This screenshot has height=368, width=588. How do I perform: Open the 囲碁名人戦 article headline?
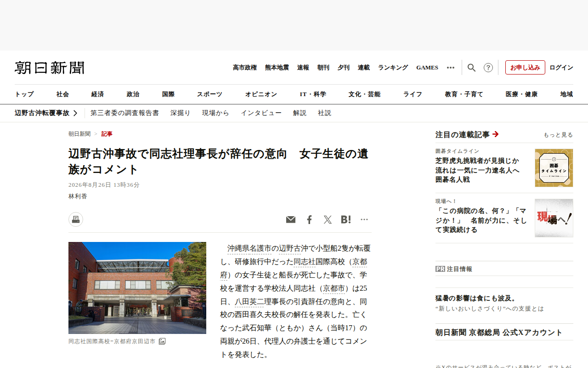tap(477, 170)
